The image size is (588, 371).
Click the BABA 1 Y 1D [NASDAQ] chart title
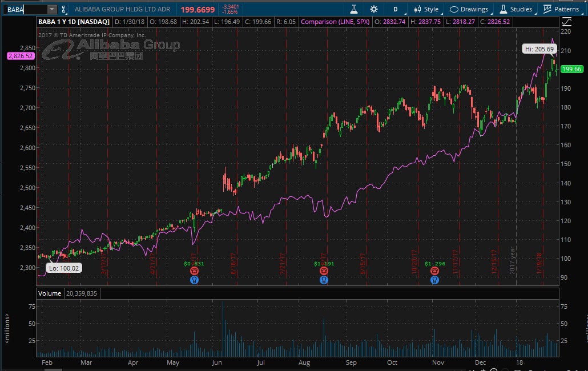(x=74, y=22)
